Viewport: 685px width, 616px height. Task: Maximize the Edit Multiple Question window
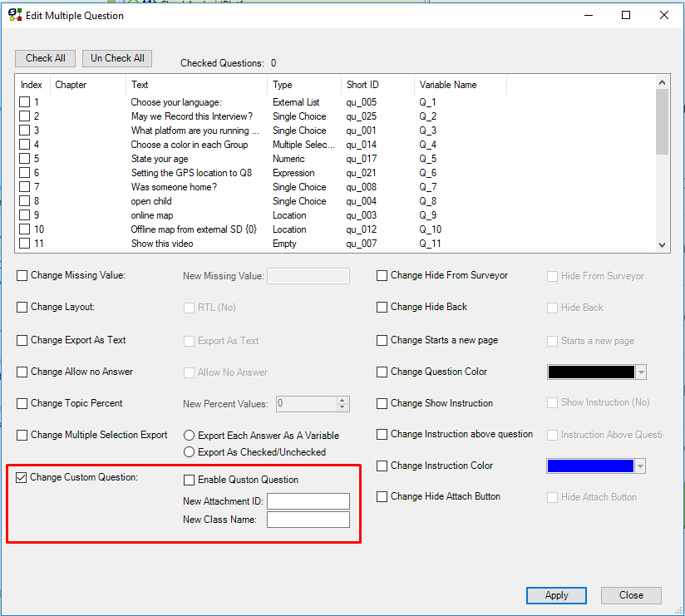626,15
